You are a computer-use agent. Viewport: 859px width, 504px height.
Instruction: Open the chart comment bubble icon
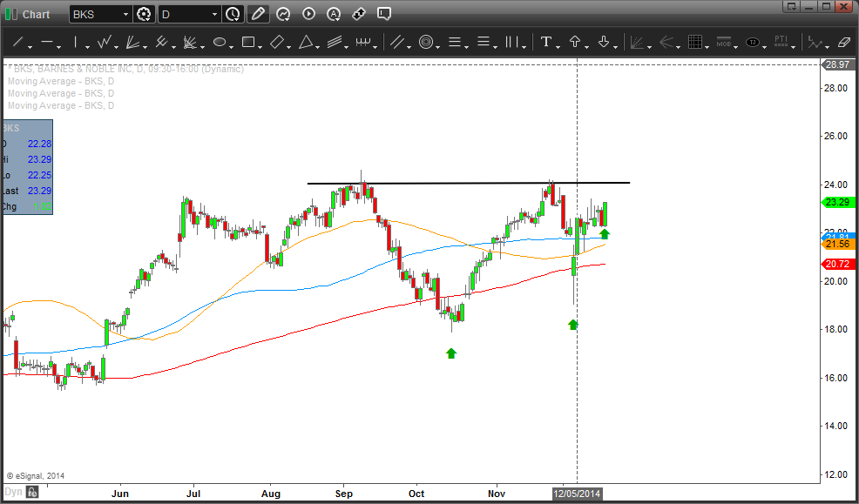coord(384,14)
